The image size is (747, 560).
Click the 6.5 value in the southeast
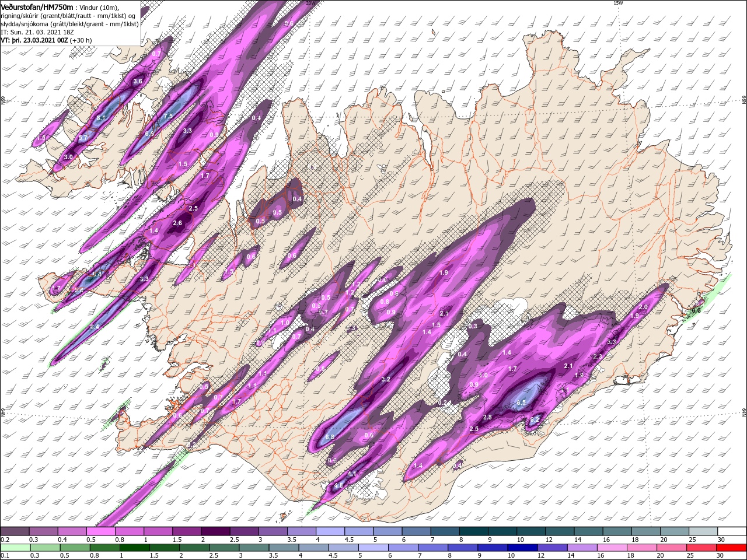[521, 402]
